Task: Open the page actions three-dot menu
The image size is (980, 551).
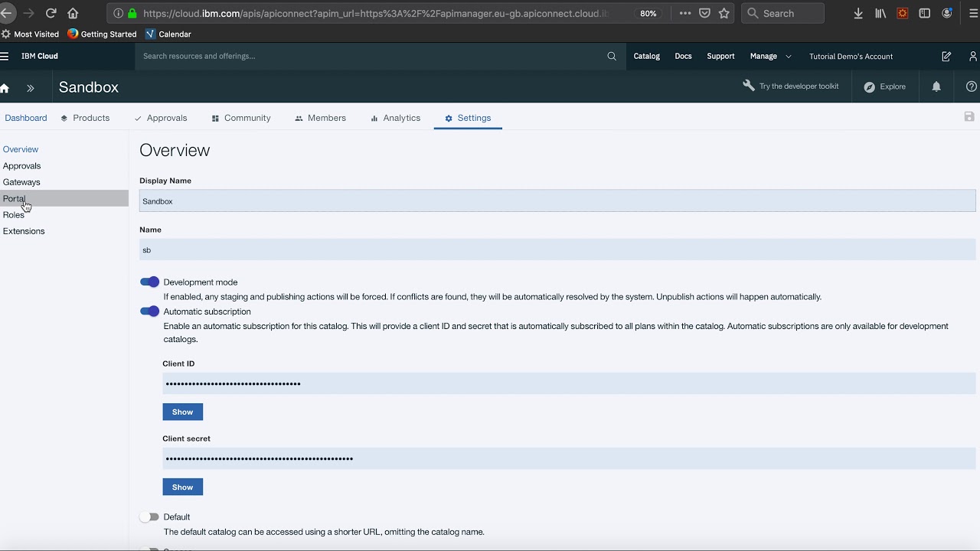Action: click(x=685, y=13)
